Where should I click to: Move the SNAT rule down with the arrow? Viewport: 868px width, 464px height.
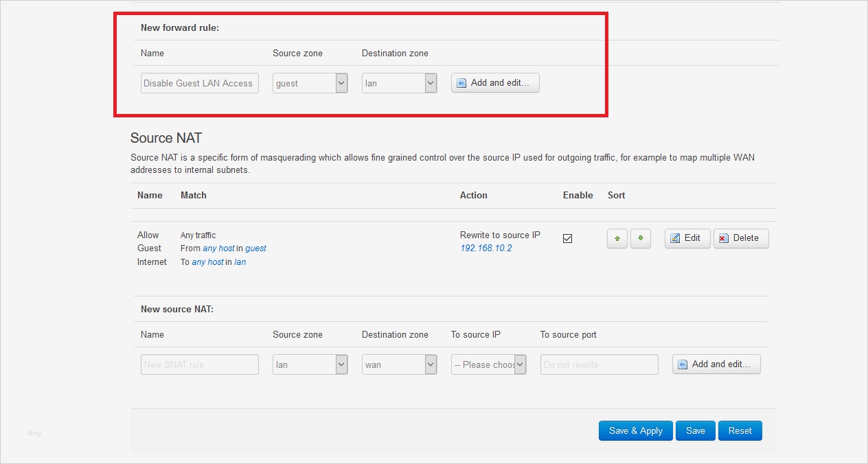640,238
